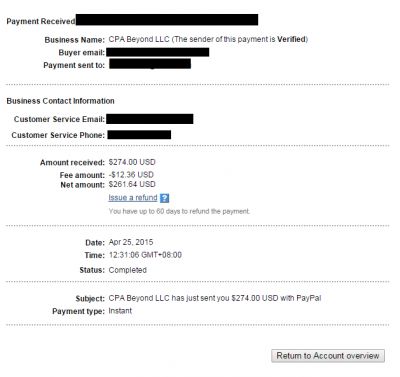
Task: Click the redacted Customer Service Phone value
Action: click(x=139, y=135)
